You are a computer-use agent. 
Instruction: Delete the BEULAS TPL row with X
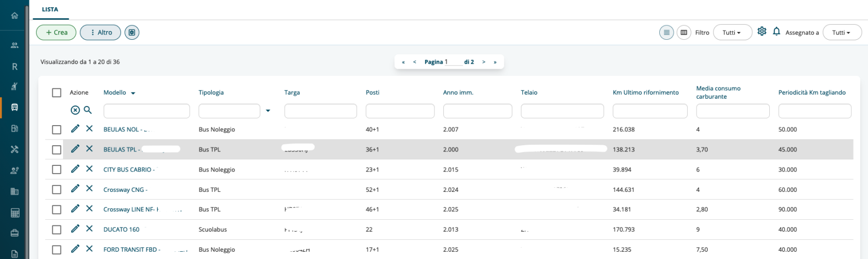[89, 149]
